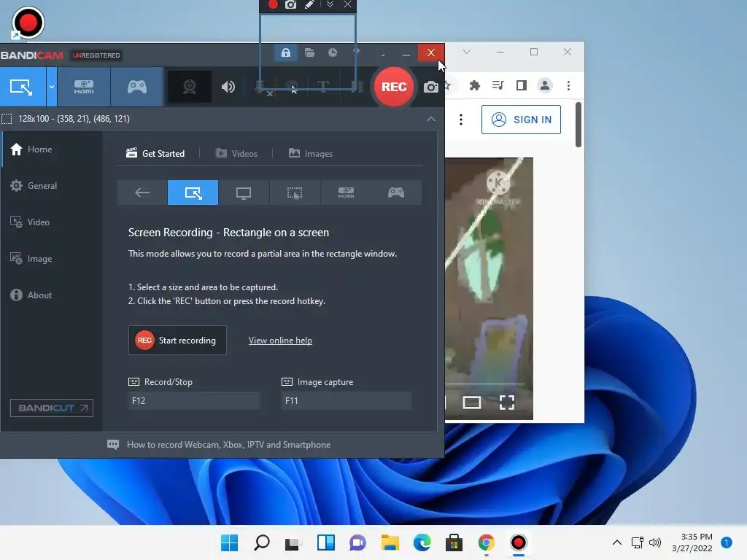Click the Start recording button
Screen dimensions: 747x560
point(177,340)
